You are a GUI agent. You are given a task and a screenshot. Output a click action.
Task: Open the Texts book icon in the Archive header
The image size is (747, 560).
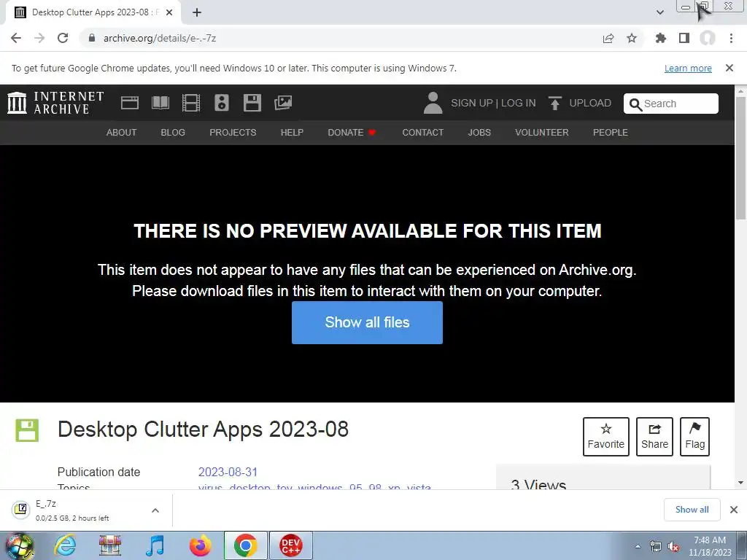point(160,103)
